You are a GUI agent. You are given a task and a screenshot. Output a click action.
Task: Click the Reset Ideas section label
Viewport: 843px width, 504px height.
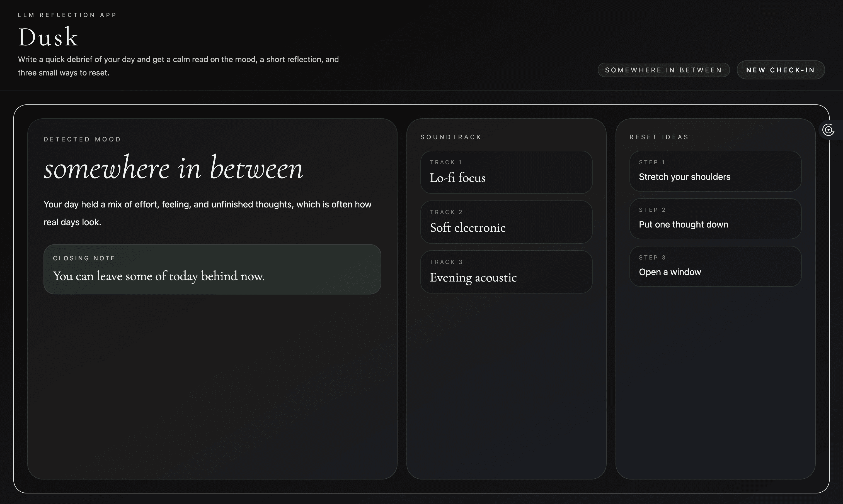(659, 137)
